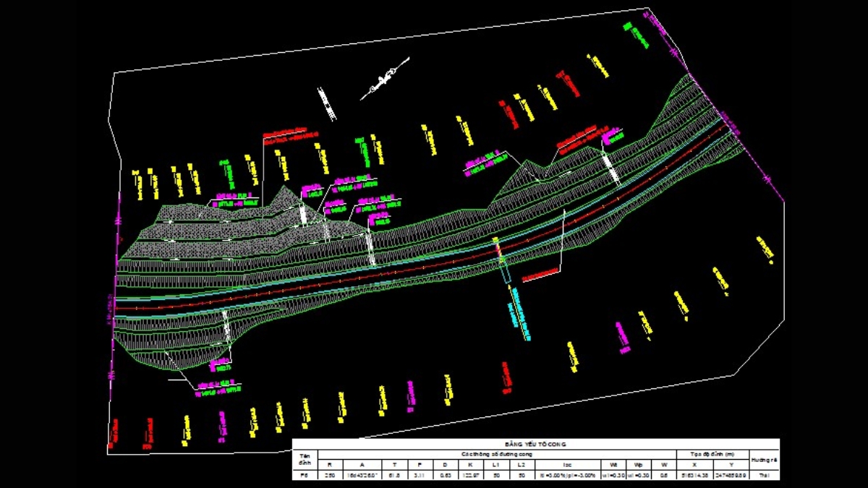The height and width of the screenshot is (488, 868).
Task: Select the Y coordinate value cell
Action: pyautogui.click(x=731, y=475)
